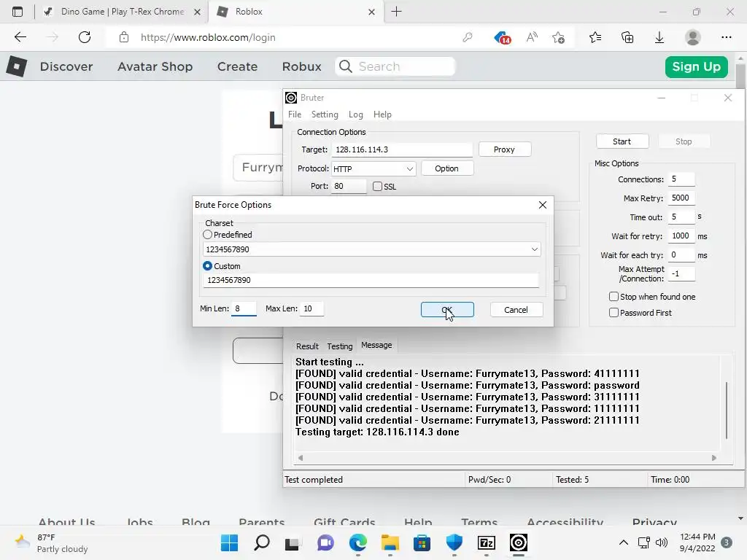Click the Max Len input field
Screen dimensions: 747x560
coord(312,308)
